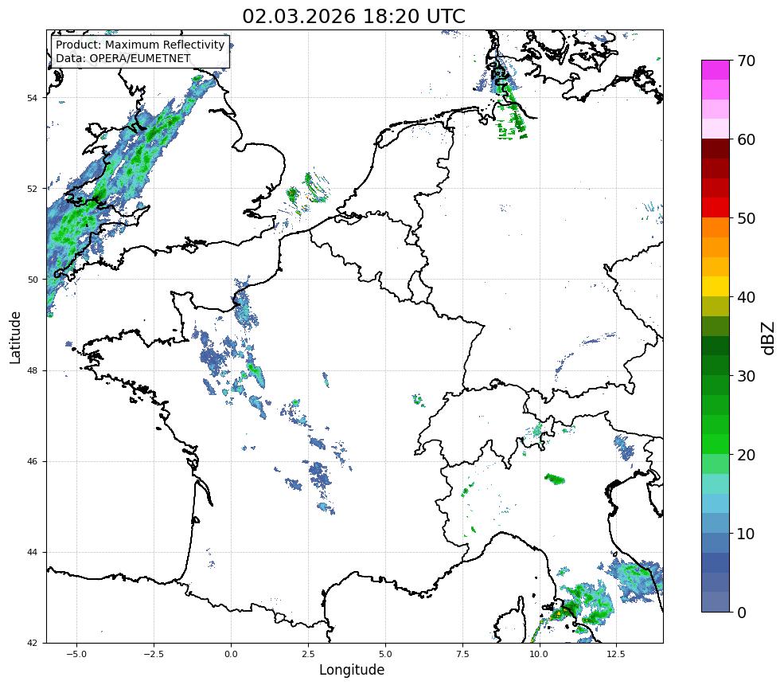Click the colorbar tick label 50
The image size is (784, 685).
746,218
